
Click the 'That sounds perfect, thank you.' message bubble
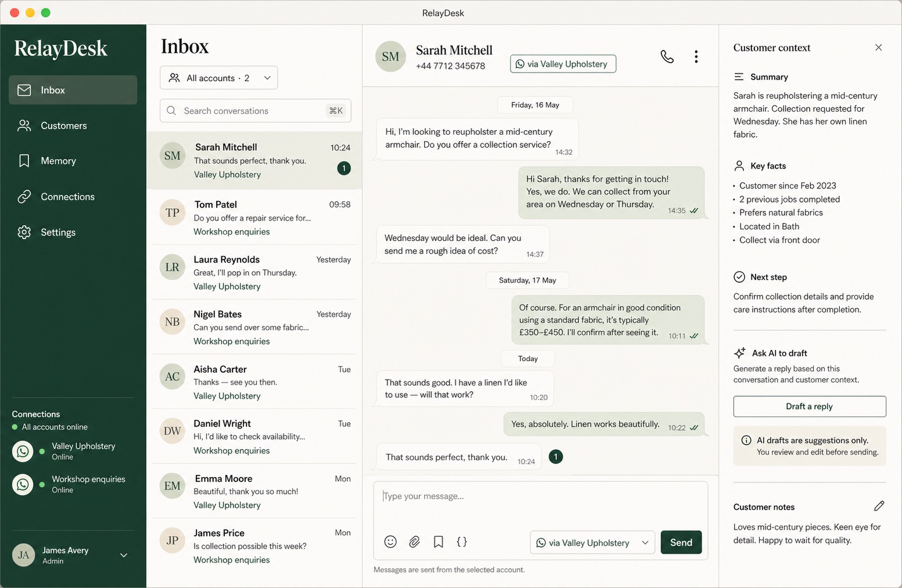click(459, 457)
